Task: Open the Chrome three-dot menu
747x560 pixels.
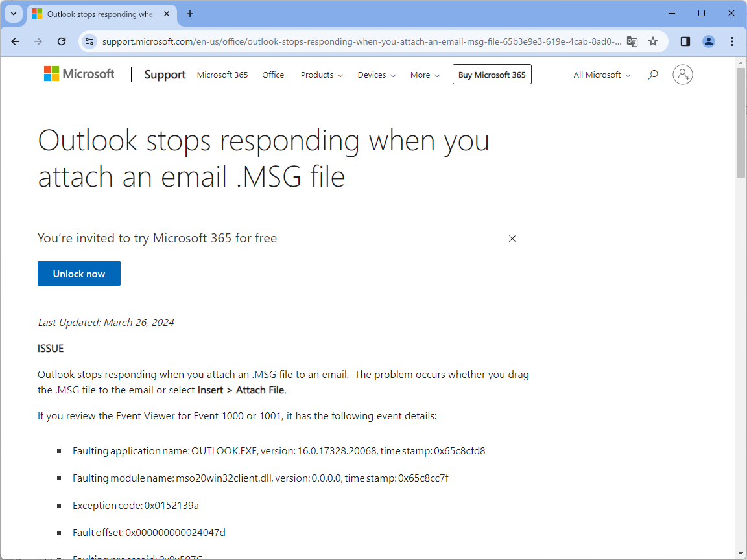Action: 732,41
